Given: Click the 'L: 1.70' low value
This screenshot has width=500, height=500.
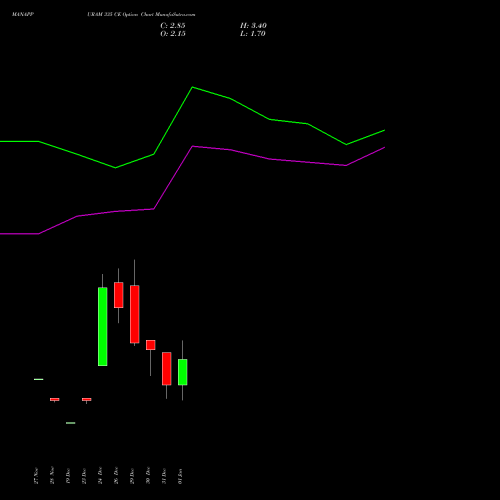Looking at the screenshot, I should coord(253,34).
